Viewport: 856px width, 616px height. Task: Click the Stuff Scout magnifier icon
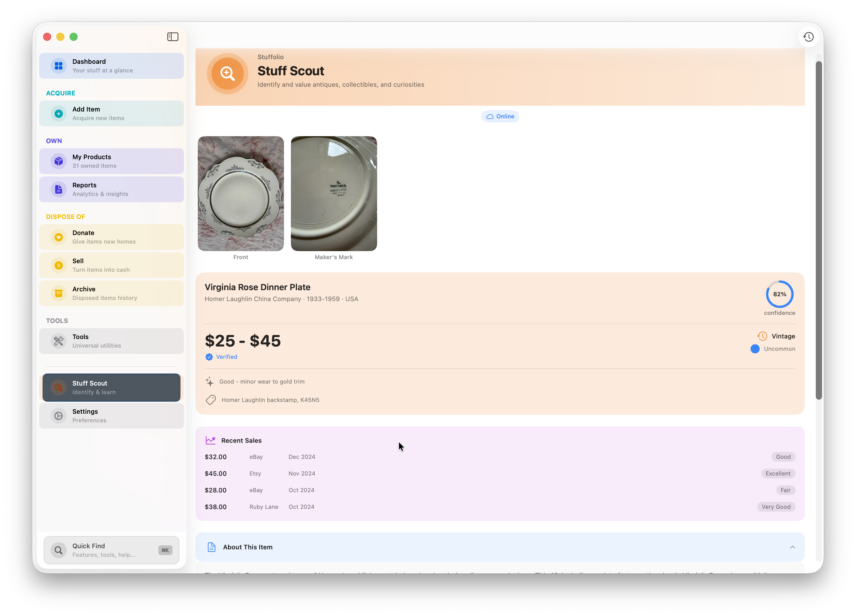tap(59, 387)
